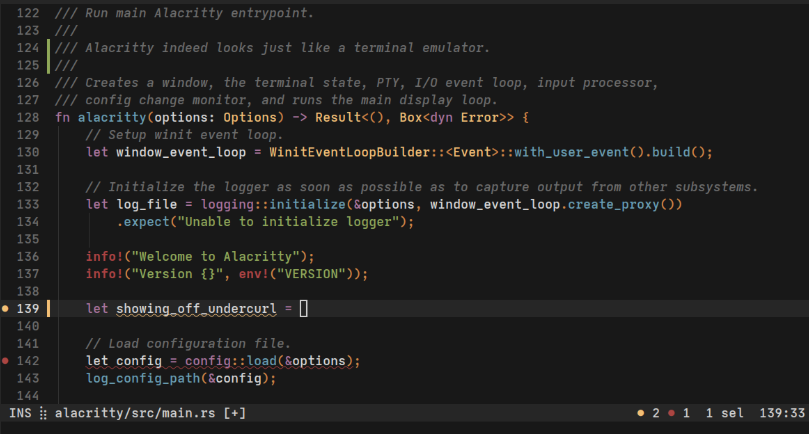
Task: Click line number 144
Action: [x=28, y=396]
